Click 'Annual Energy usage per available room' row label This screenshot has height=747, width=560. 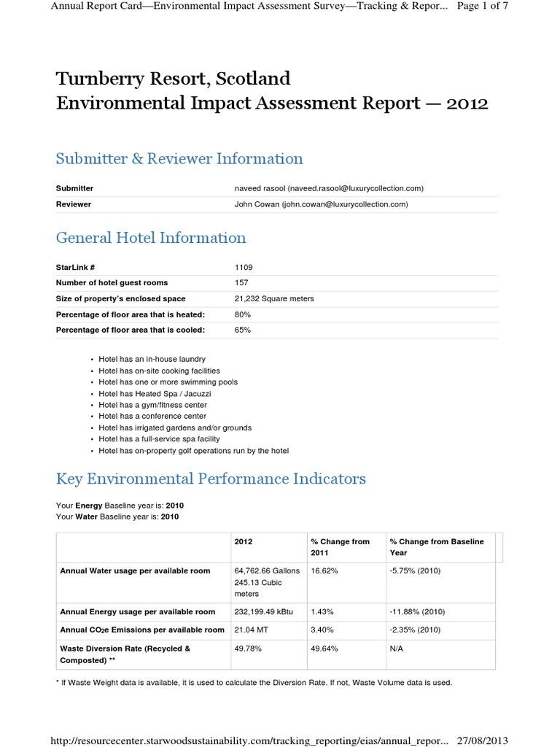[138, 612]
